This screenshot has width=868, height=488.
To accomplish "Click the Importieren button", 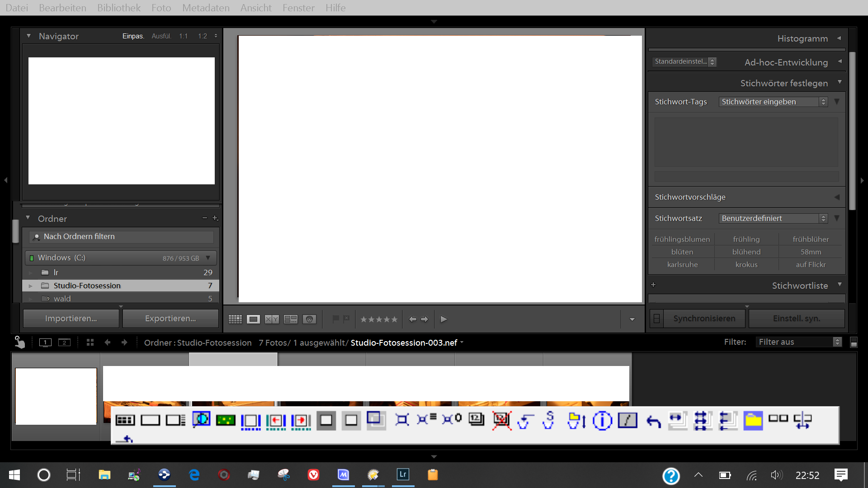I will tap(71, 319).
